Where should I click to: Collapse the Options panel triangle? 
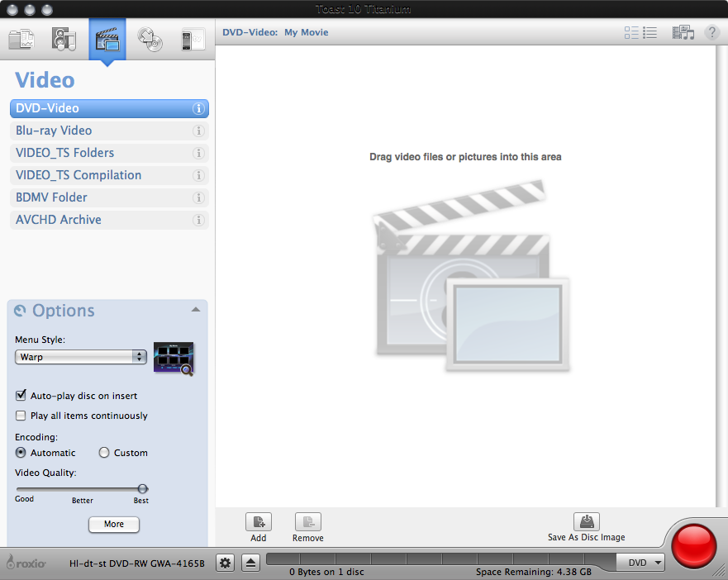click(x=196, y=310)
